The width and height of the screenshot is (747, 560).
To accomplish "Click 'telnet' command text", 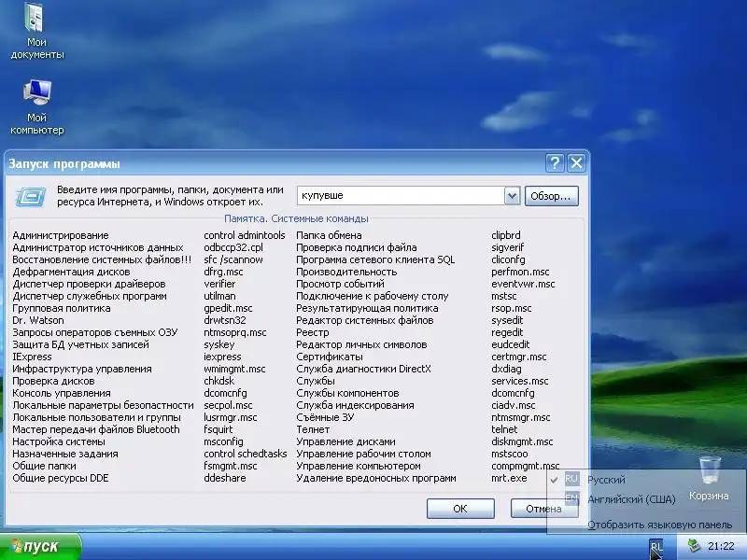I will [504, 429].
